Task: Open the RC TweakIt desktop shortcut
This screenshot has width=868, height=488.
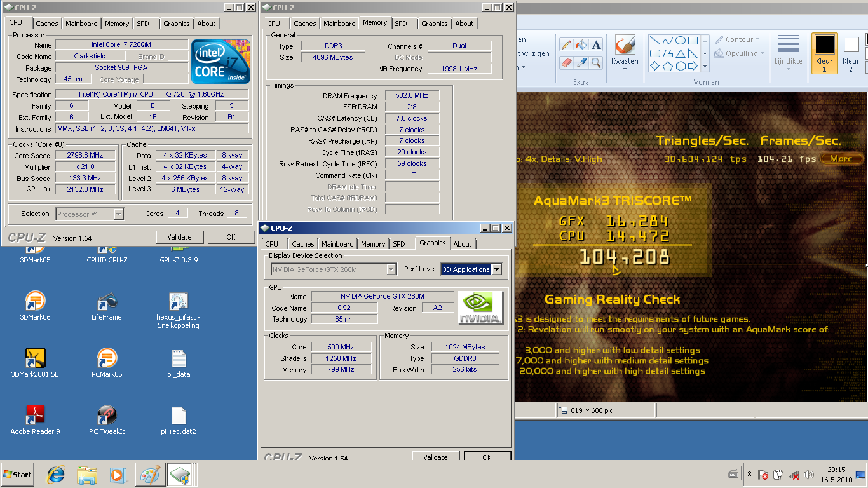Action: [106, 421]
